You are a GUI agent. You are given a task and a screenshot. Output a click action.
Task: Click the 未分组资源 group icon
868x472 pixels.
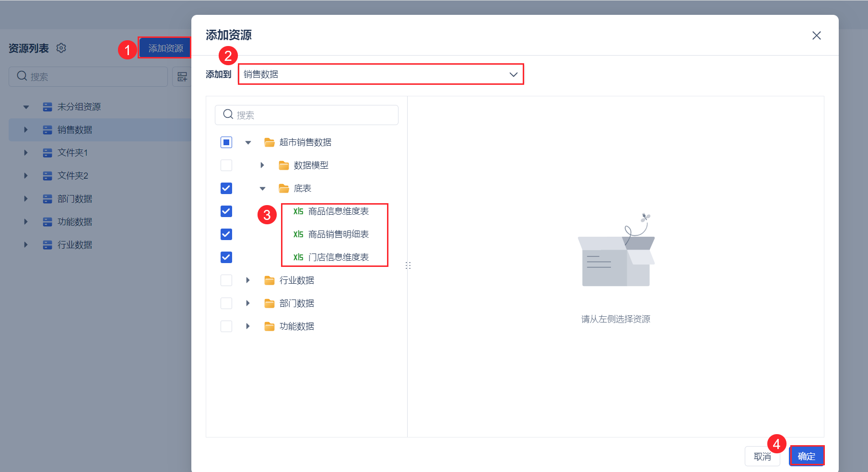click(47, 107)
